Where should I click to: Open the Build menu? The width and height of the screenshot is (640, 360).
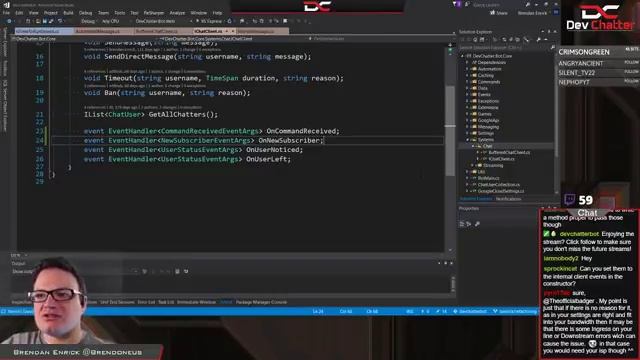(x=68, y=13)
